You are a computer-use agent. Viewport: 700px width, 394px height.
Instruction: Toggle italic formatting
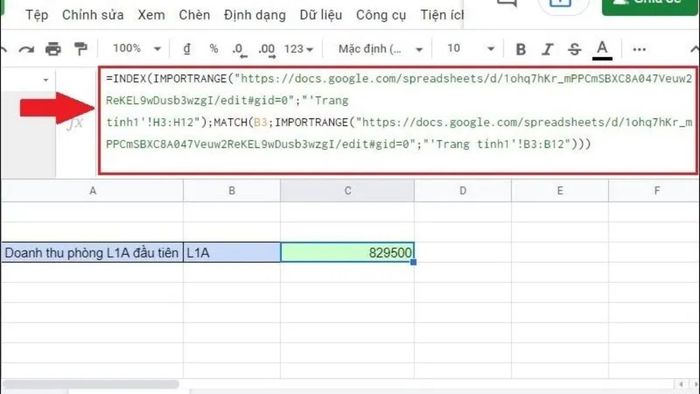(x=547, y=49)
